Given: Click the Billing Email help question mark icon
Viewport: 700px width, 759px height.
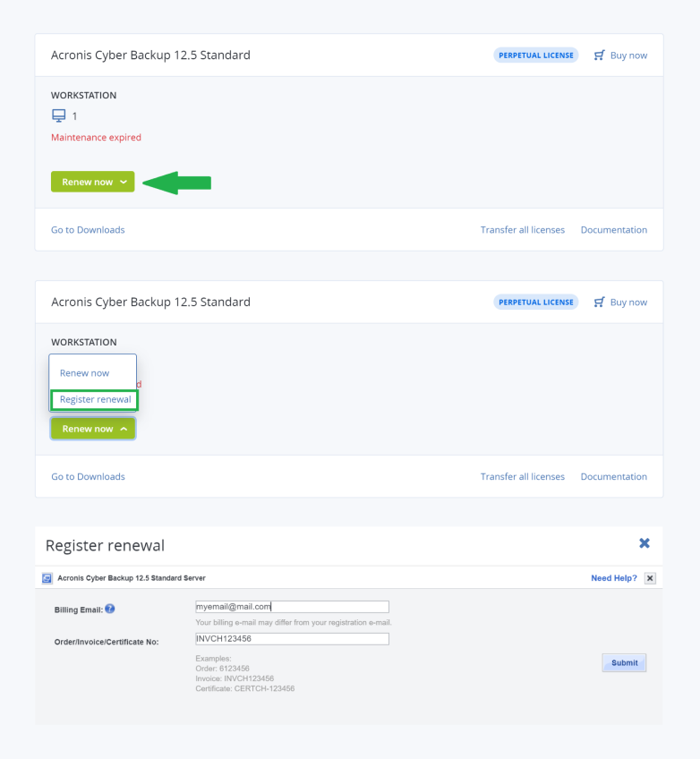Looking at the screenshot, I should point(110,609).
